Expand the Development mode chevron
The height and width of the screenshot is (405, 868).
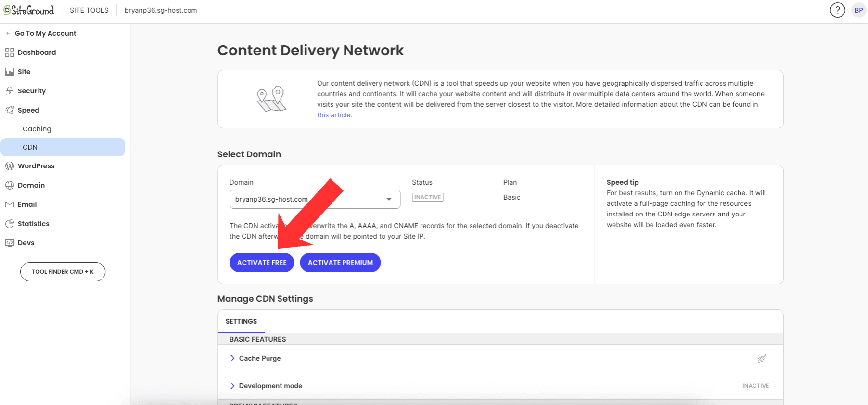pyautogui.click(x=232, y=386)
